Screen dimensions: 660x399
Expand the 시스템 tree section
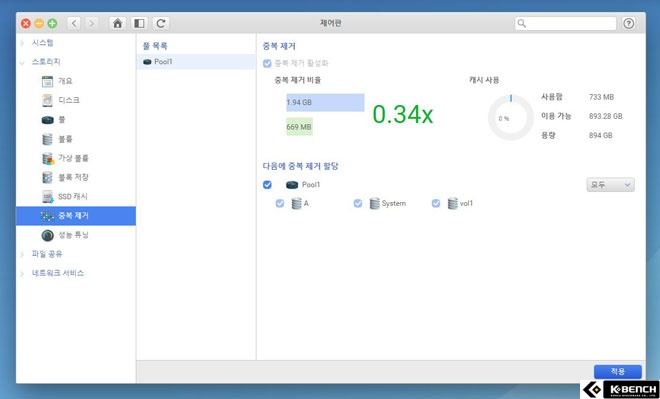pyautogui.click(x=22, y=43)
